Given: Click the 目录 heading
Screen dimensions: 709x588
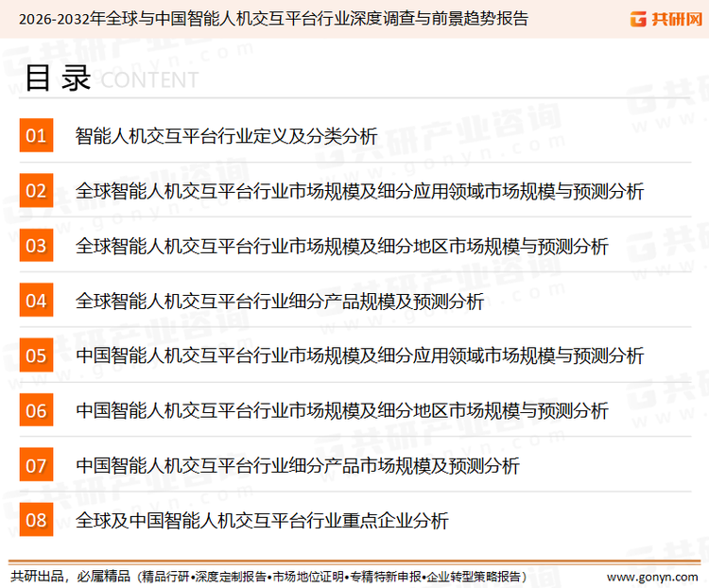Looking at the screenshot, I should point(58,78).
